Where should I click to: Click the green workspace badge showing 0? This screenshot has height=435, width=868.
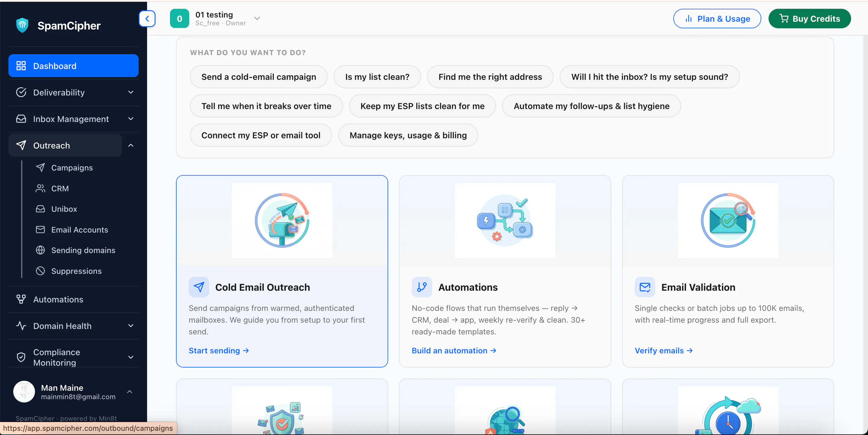(180, 18)
